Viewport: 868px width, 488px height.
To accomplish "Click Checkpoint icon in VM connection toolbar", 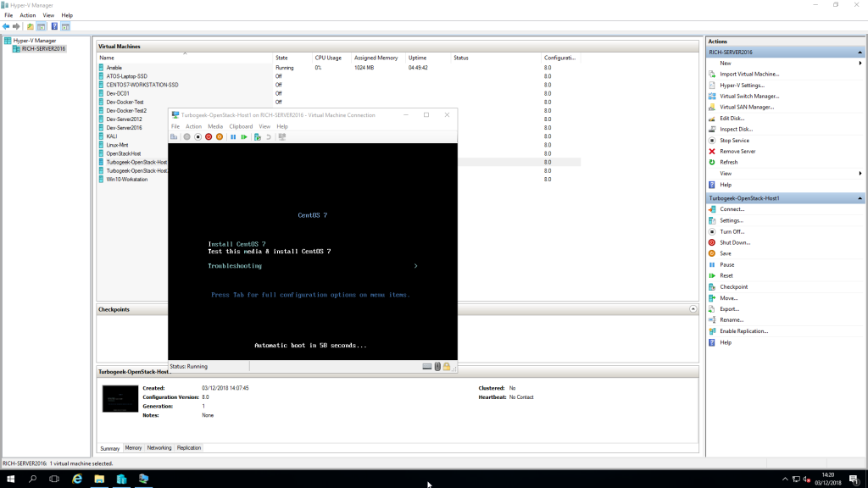I will click(x=258, y=136).
